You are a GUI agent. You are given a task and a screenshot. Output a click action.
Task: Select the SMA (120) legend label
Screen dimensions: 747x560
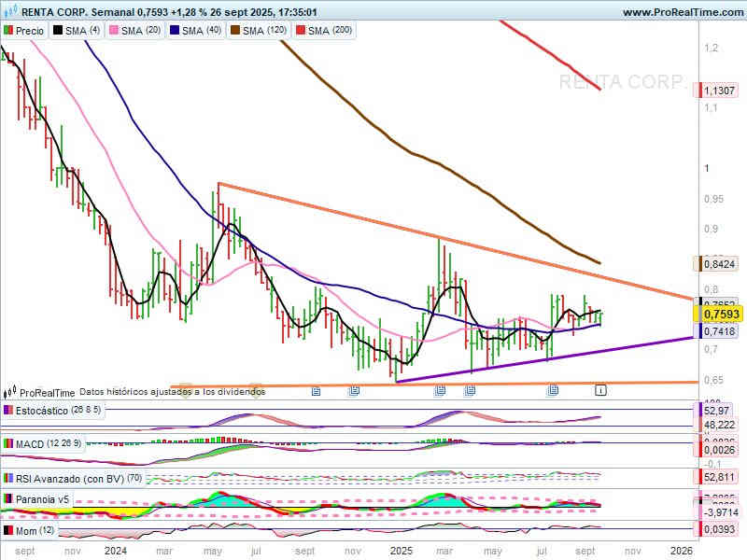(264, 31)
